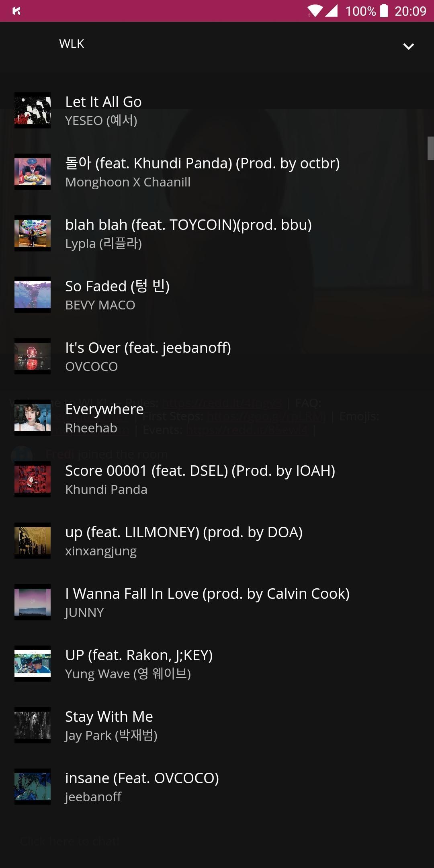
Task: Tap the Let It All Go album thumbnail
Action: (x=33, y=110)
